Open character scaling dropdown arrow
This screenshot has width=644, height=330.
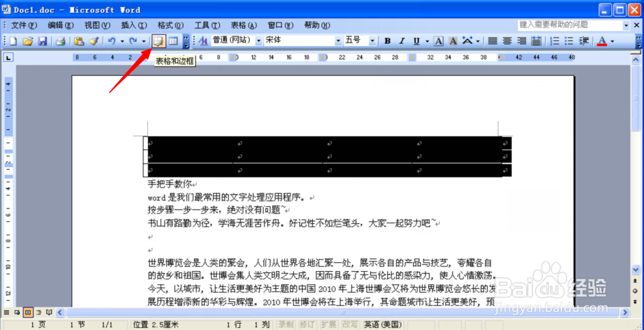click(478, 41)
